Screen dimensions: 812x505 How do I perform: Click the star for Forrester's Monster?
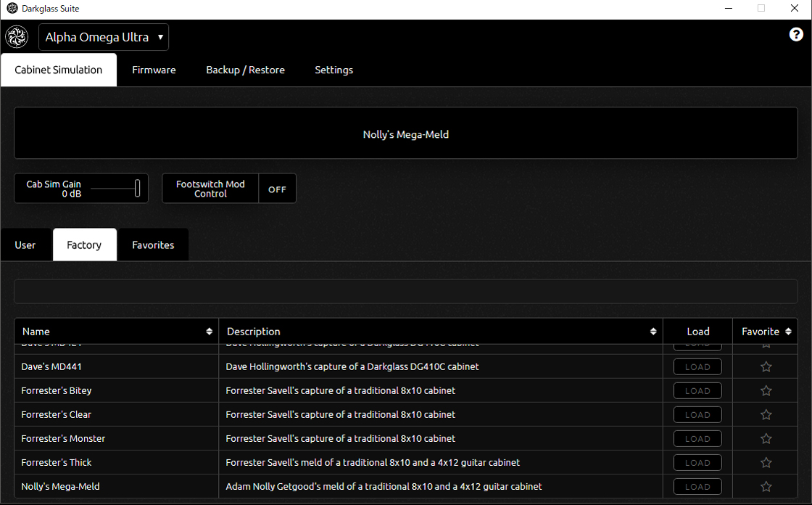(766, 439)
